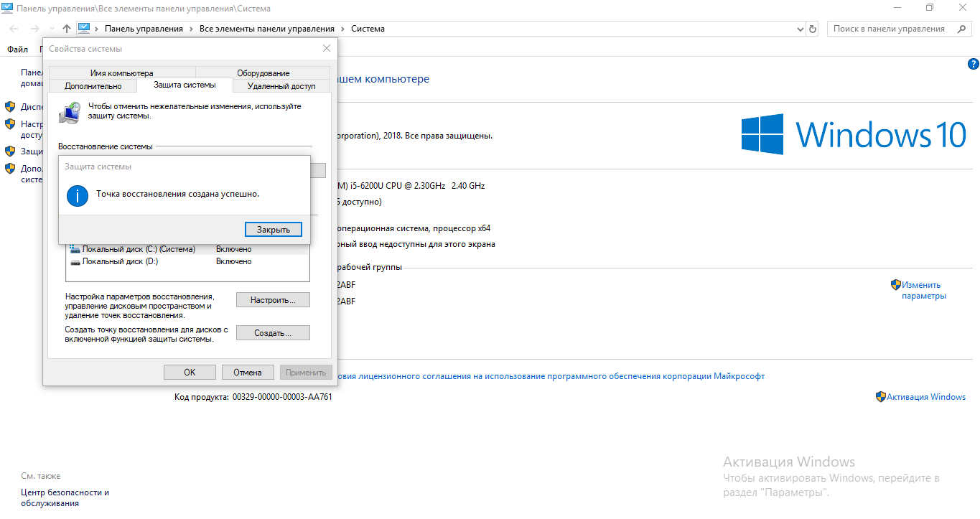
Task: Click the Поиск в панели управления field
Action: pyautogui.click(x=900, y=29)
